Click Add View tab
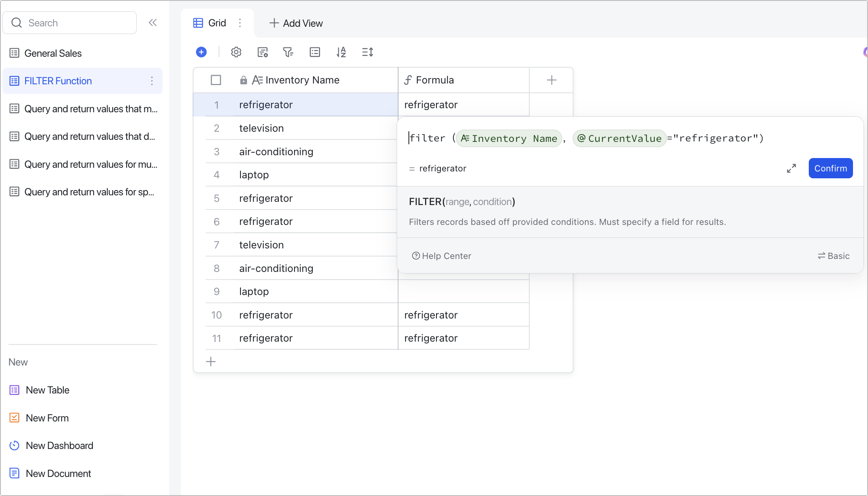Screen dimensions: 868x496 pos(296,23)
